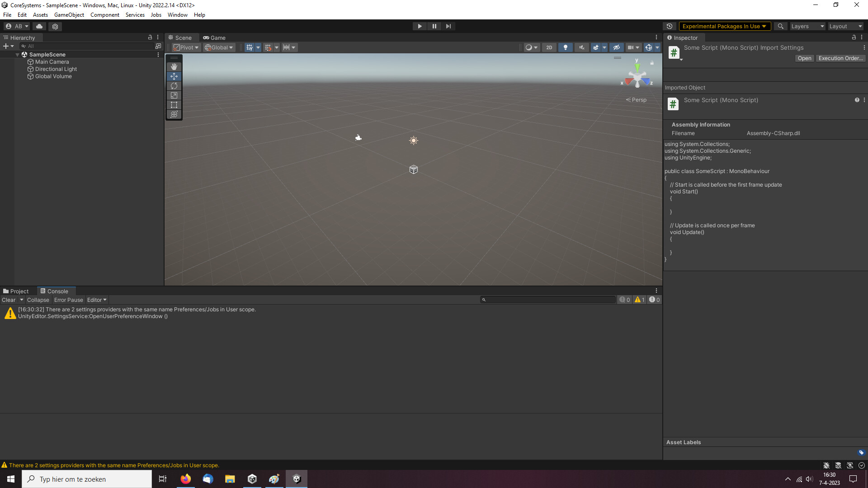Open Windows Task View button
This screenshot has width=868, height=488.
click(x=163, y=479)
